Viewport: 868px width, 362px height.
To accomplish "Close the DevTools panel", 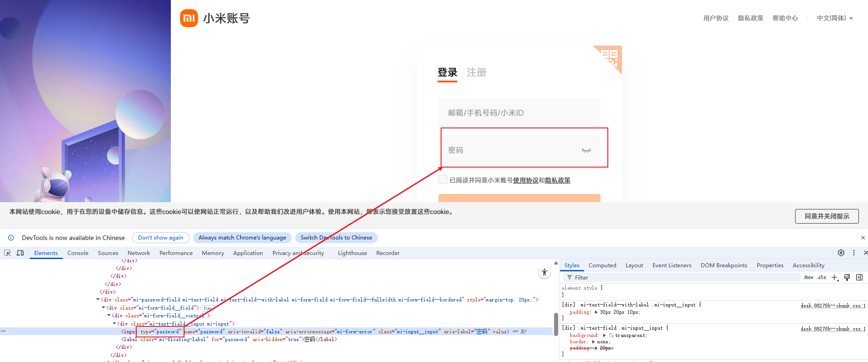I will (865, 253).
